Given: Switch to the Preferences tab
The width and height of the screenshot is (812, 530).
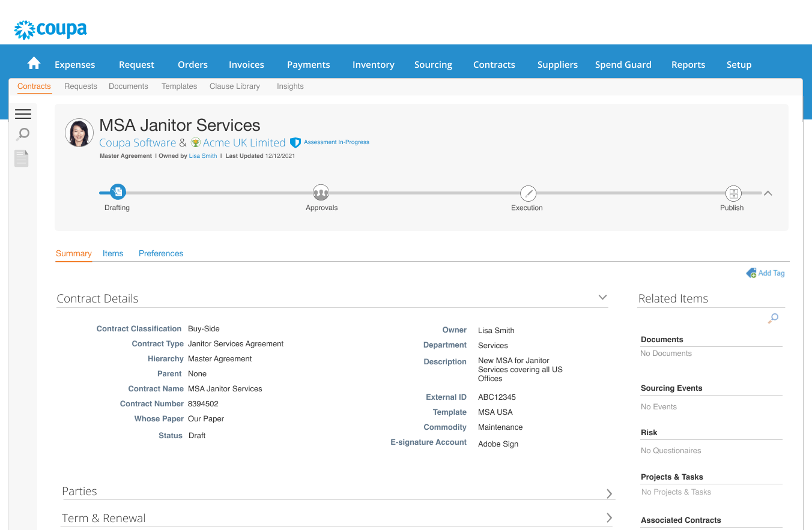Looking at the screenshot, I should [x=161, y=253].
